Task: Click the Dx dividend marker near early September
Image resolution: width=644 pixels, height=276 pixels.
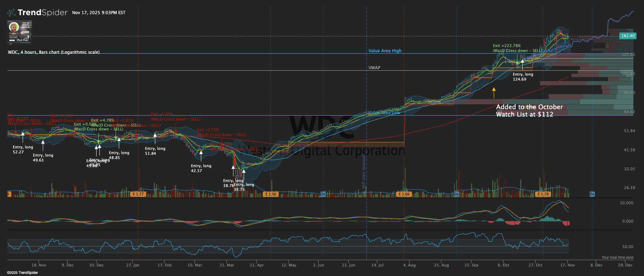Action: pos(456,194)
